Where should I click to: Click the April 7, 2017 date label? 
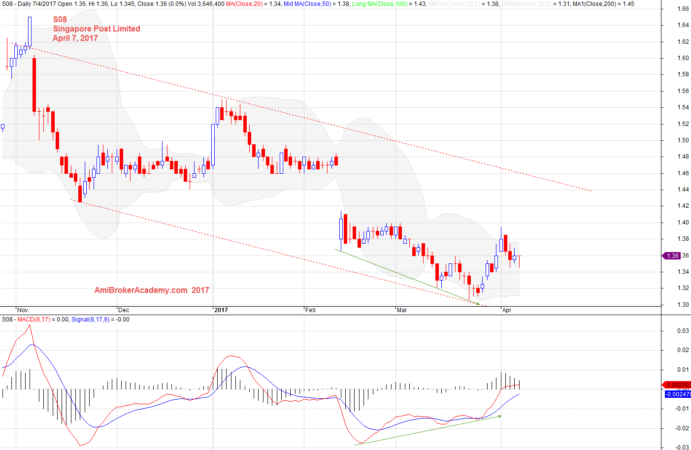75,38
